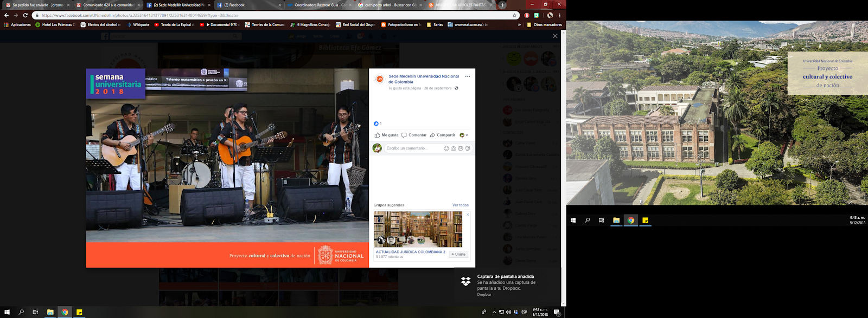Switch to the Blogger 'ARBOLES FANTÁS' tab

[x=461, y=5]
